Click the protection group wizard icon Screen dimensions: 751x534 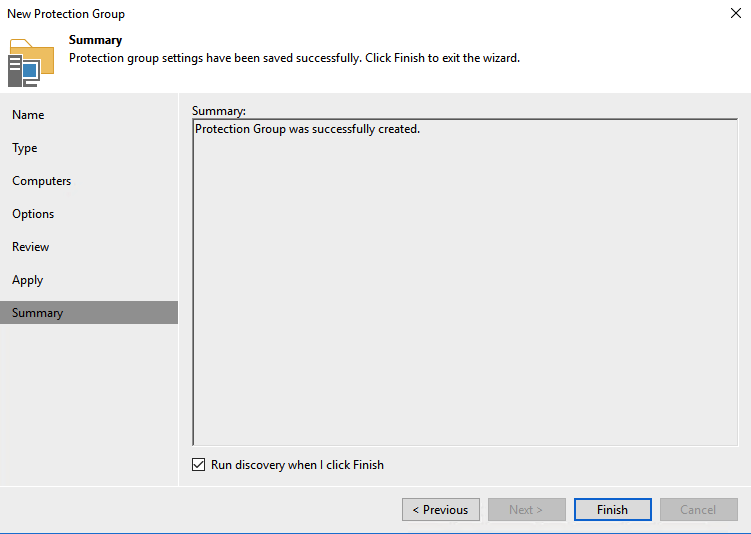[x=30, y=62]
